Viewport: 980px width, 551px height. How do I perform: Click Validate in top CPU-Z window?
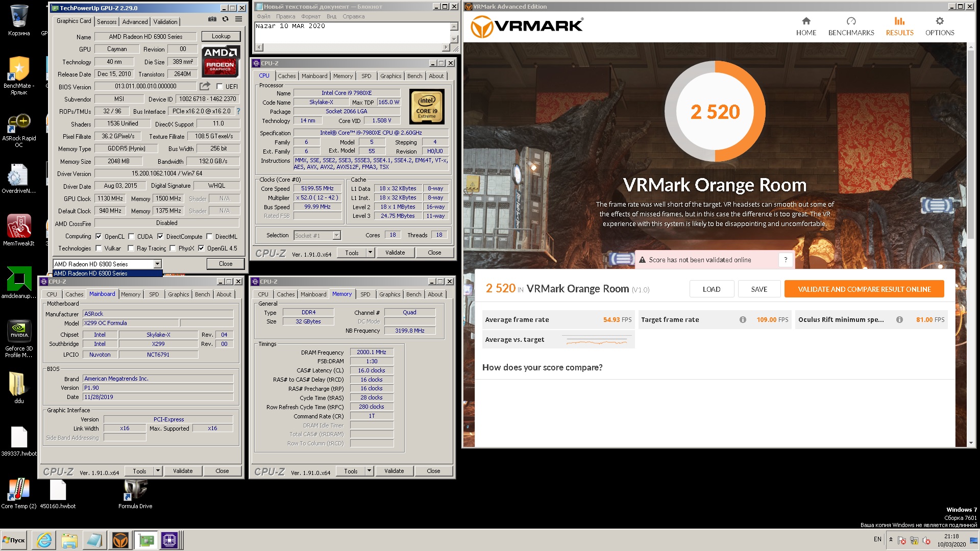pyautogui.click(x=395, y=253)
